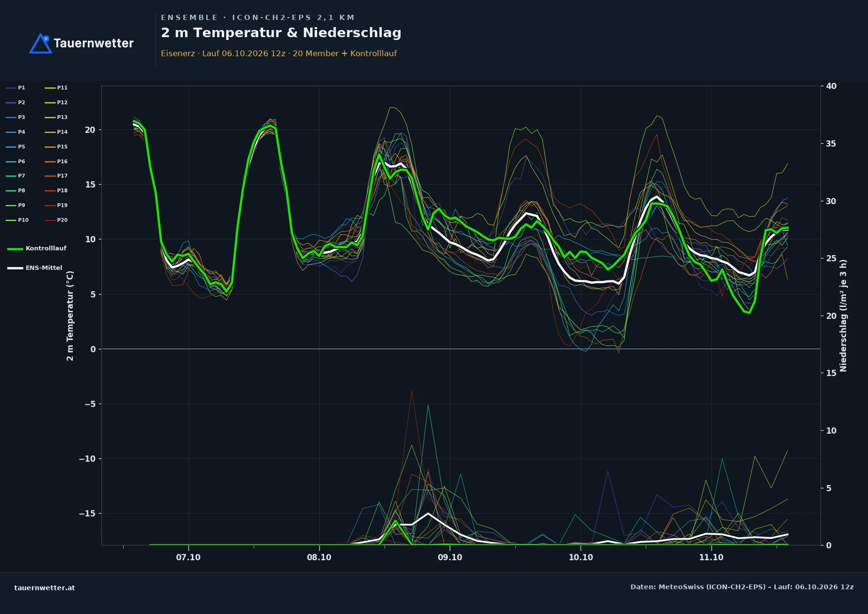
Task: Click the Niederschlag right axis label
Action: tap(843, 316)
